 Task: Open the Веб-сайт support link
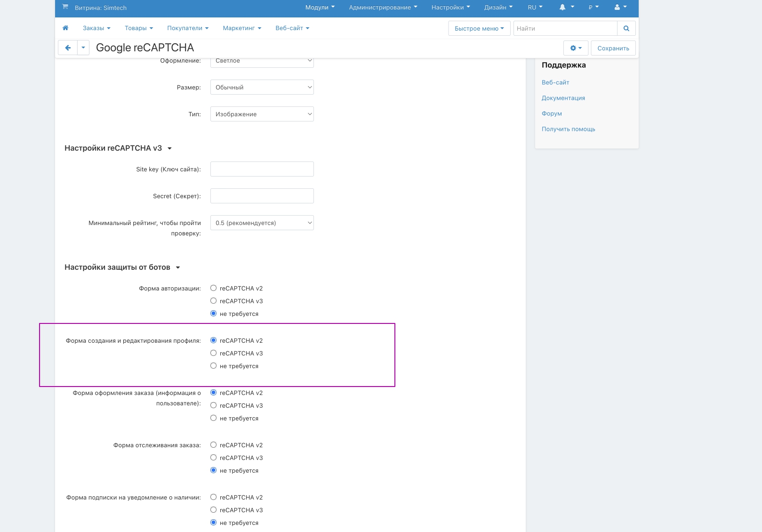click(x=555, y=82)
